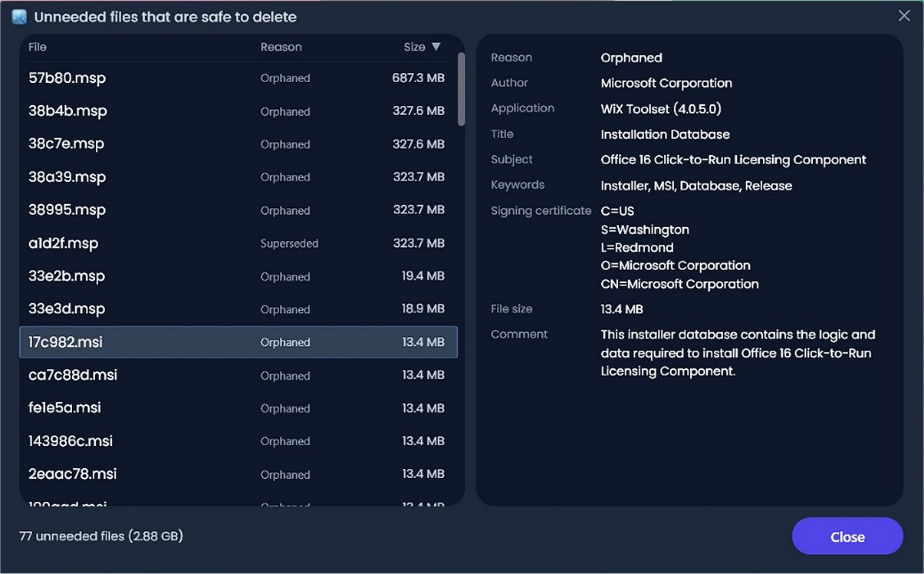The image size is (924, 574).
Task: Select the 38c7e.msp file row
Action: tap(238, 144)
